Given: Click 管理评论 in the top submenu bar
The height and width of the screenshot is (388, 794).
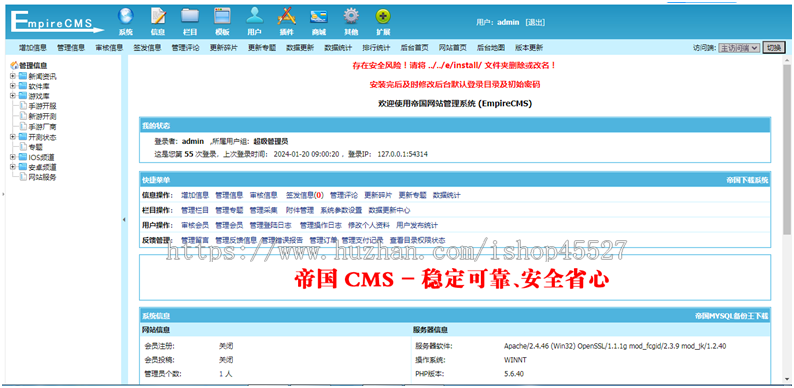Looking at the screenshot, I should coord(185,48).
